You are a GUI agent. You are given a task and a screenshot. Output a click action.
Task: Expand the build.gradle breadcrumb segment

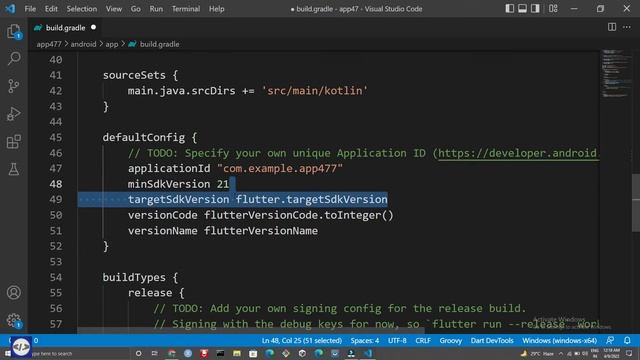pos(159,44)
